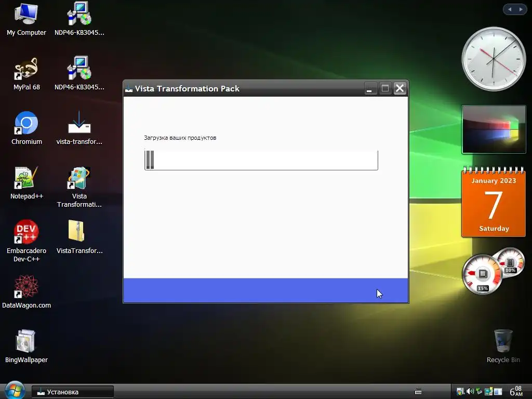Open the DataWagon.com shortcut
Viewport: 532px width, 399px height.
pyautogui.click(x=26, y=292)
